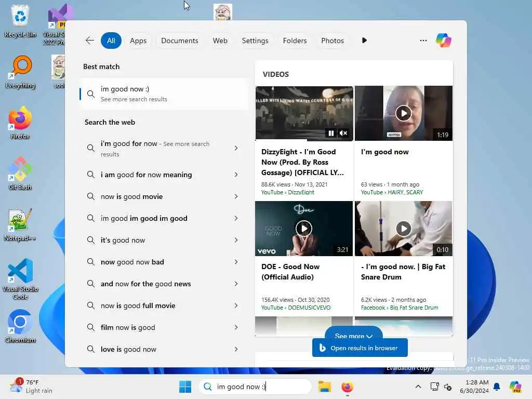Open the notification bell in the tray
The image size is (532, 399).
tap(497, 387)
